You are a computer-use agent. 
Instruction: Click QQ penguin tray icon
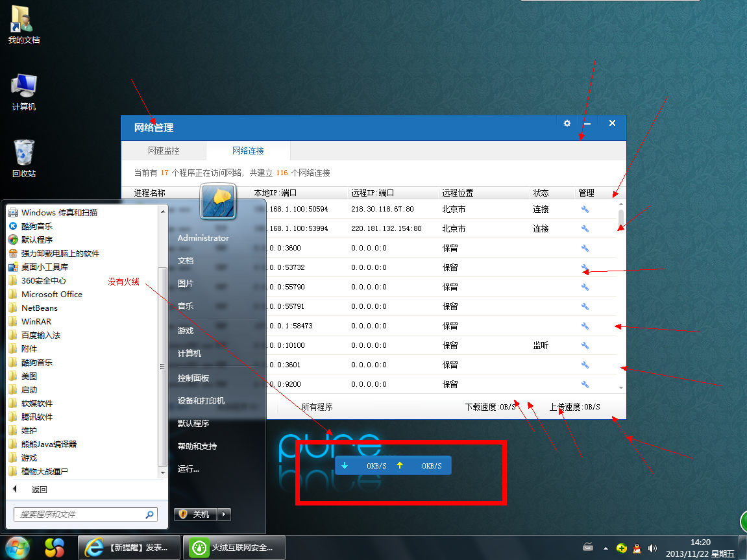tap(637, 548)
